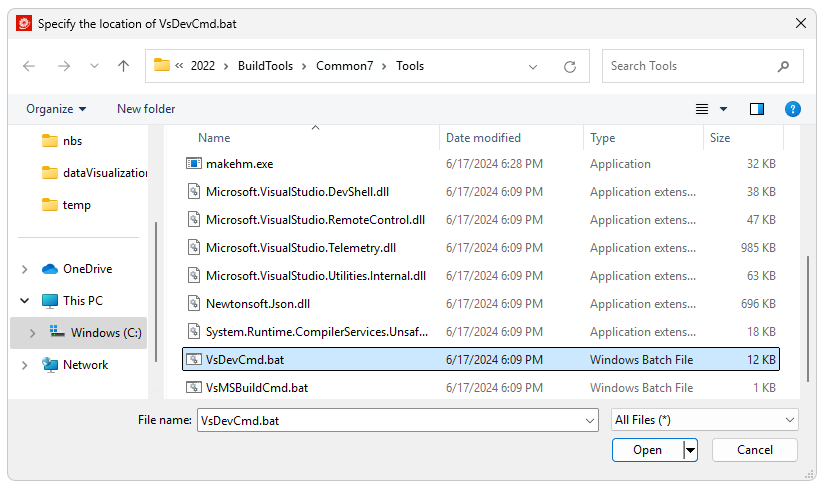Select Network in navigation pane
Image resolution: width=822 pixels, height=487 pixels.
[x=85, y=365]
